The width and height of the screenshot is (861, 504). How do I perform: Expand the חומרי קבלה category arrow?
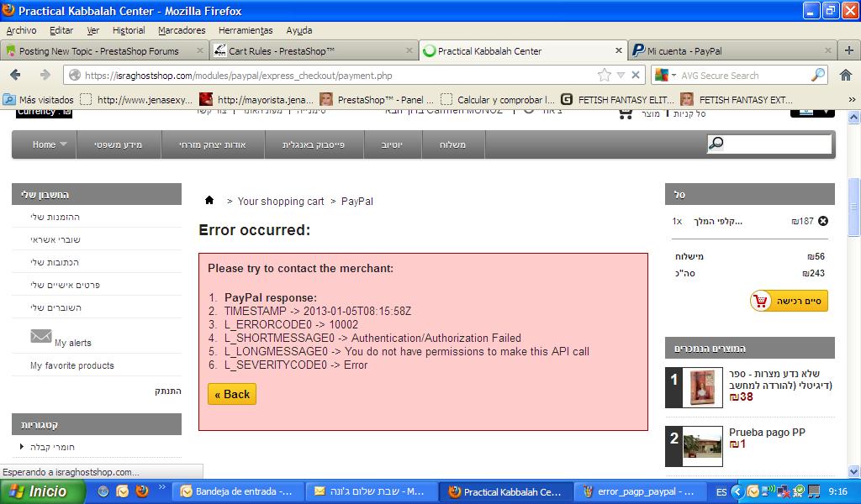click(x=21, y=446)
